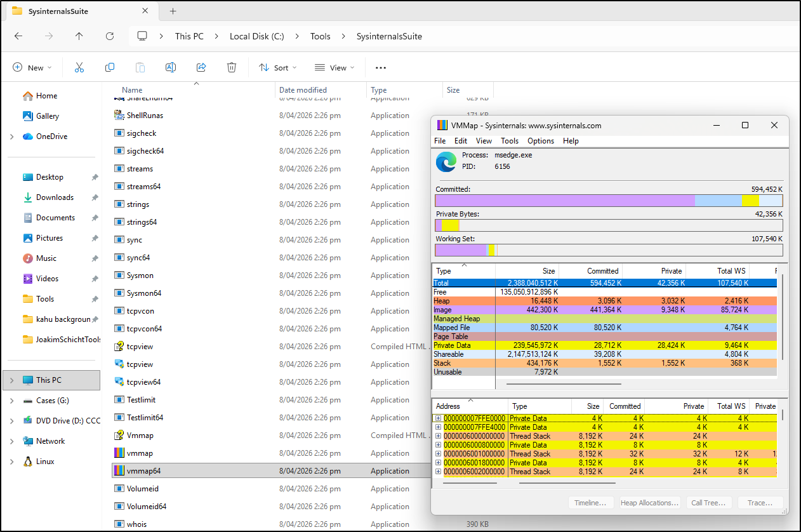
Task: Expand the OneDrive tree node
Action: coord(11,136)
